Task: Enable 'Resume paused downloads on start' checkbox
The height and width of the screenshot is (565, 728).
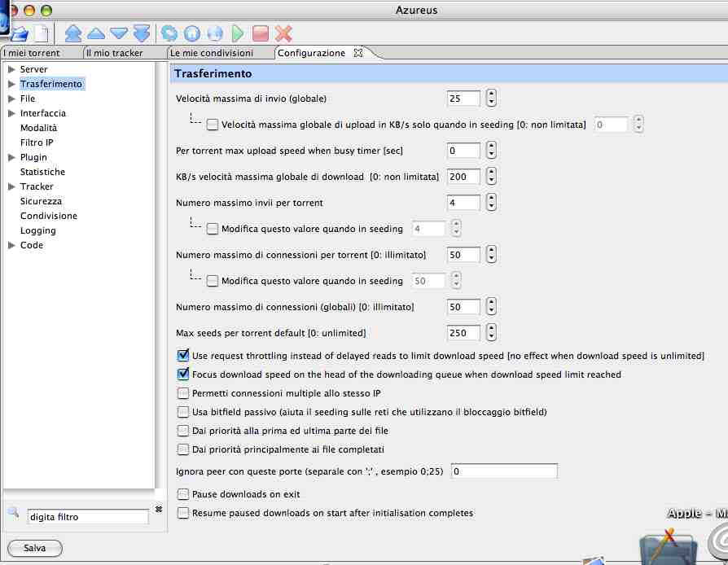Action: point(183,513)
